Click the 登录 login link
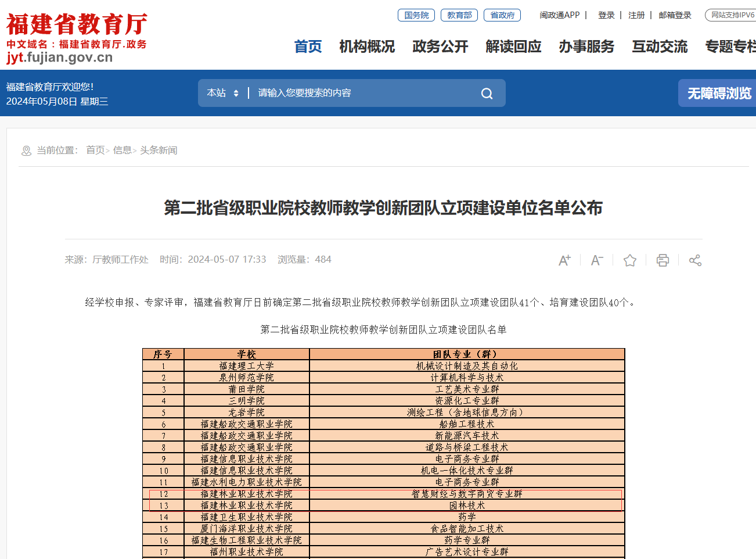The image size is (756, 559). tap(606, 15)
